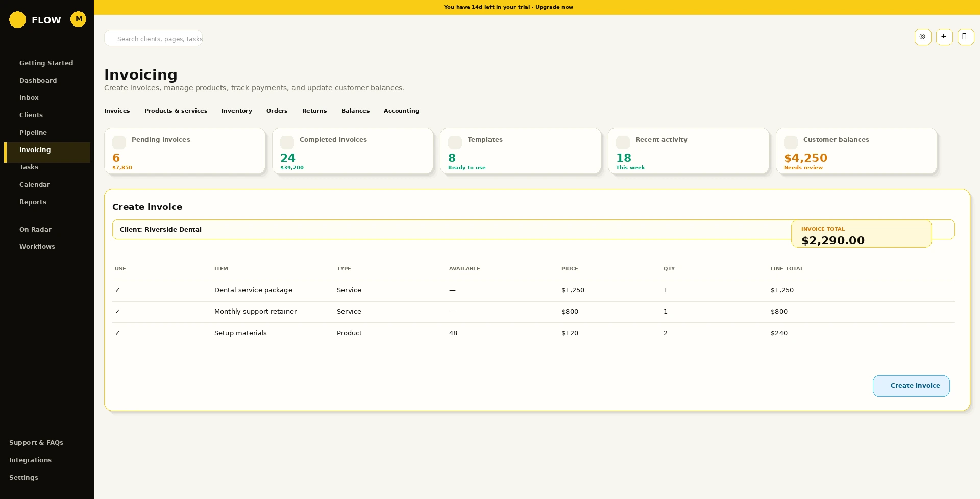Viewport: 980px width, 499px height.
Task: Select the Balances tab
Action: tap(356, 111)
